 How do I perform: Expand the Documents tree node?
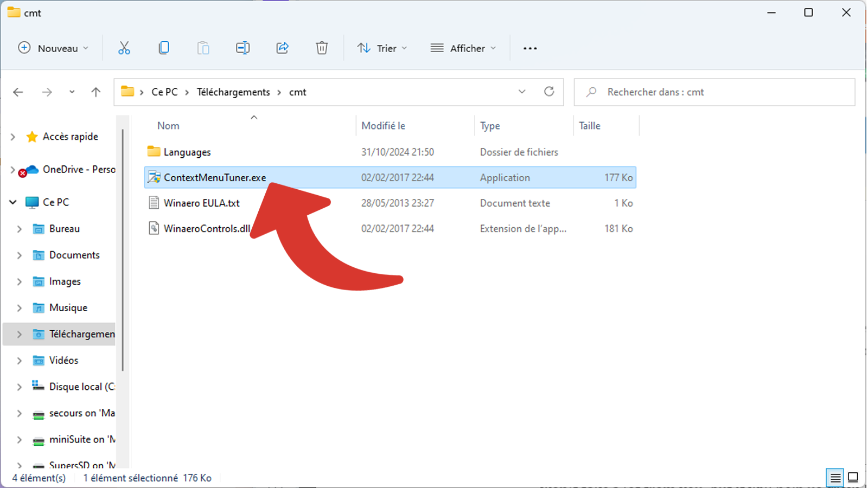pyautogui.click(x=20, y=255)
